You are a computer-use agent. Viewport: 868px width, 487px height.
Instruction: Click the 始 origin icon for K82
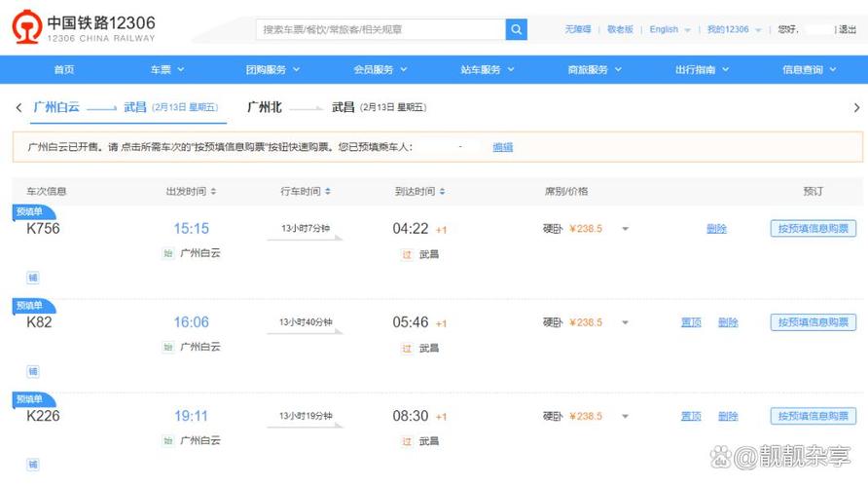[167, 347]
